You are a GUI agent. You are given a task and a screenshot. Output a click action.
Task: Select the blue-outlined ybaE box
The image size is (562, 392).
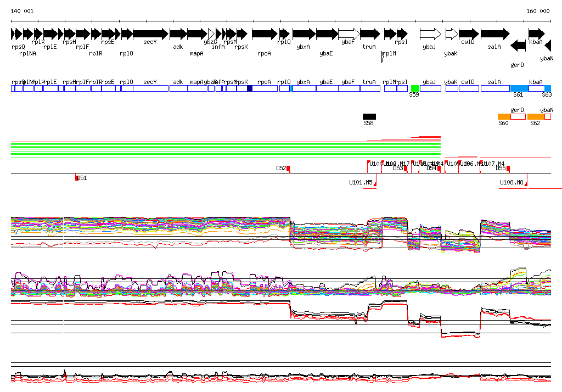coord(327,88)
